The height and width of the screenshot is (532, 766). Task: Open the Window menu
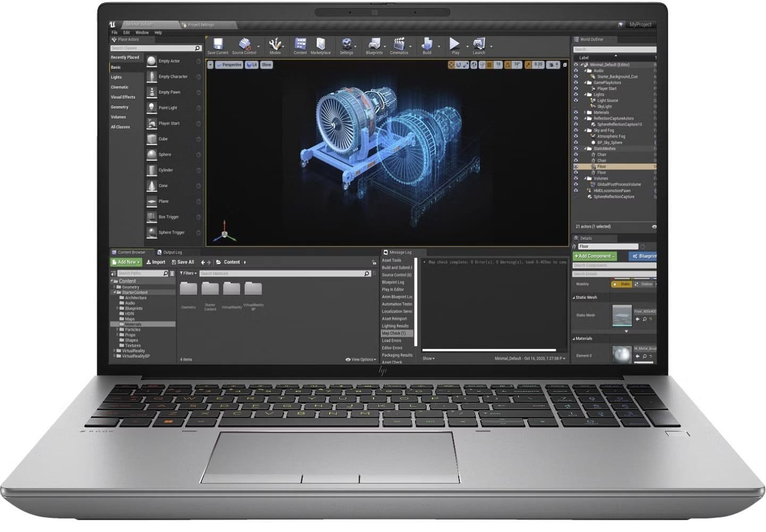pos(142,32)
